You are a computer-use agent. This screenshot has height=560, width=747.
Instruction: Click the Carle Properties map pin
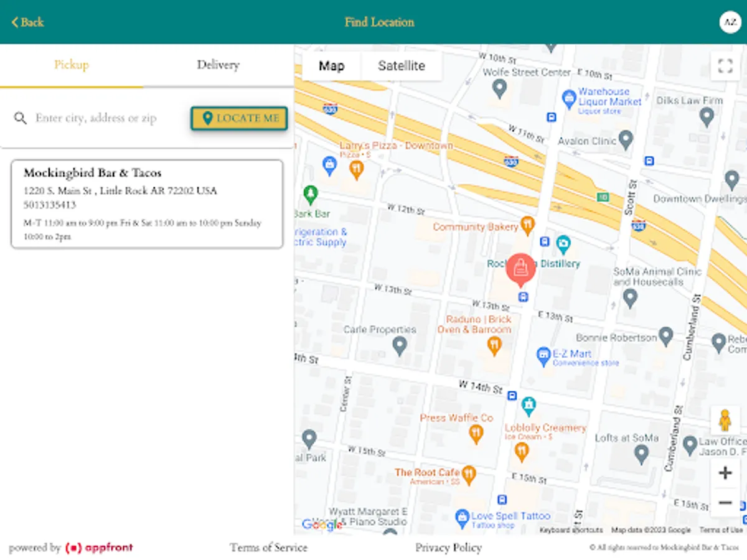400,345
